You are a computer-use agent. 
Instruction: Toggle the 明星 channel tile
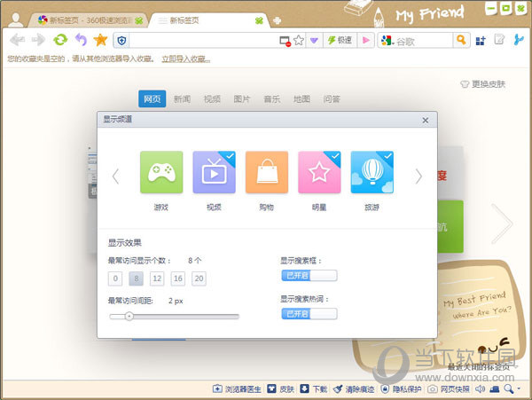click(x=319, y=172)
